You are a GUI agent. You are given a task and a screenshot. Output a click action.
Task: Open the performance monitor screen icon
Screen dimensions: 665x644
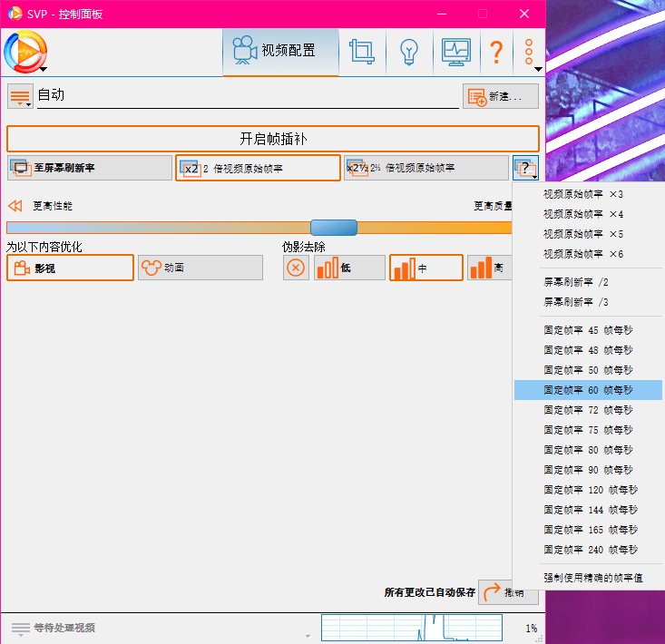click(x=455, y=52)
